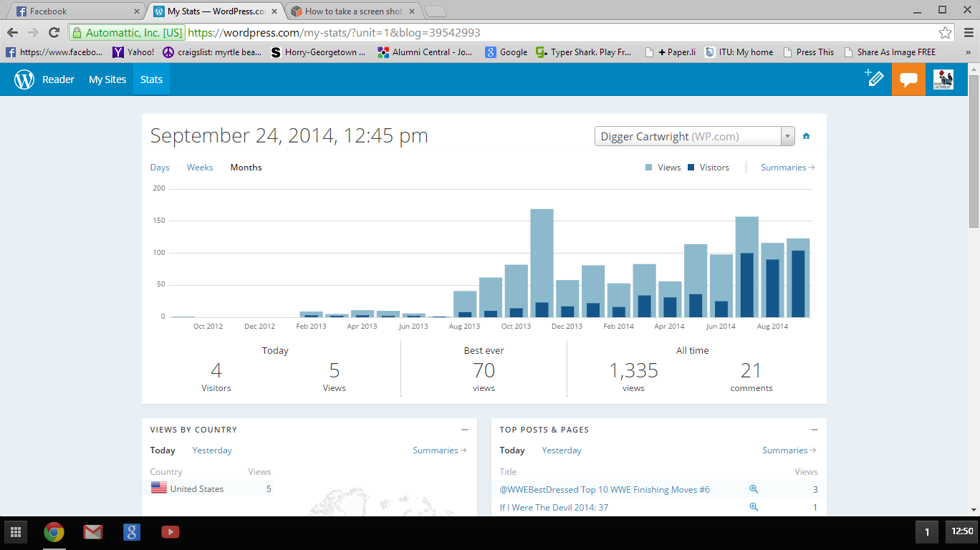Open the Reader menu item
This screenshot has height=550, width=980.
pyautogui.click(x=58, y=79)
